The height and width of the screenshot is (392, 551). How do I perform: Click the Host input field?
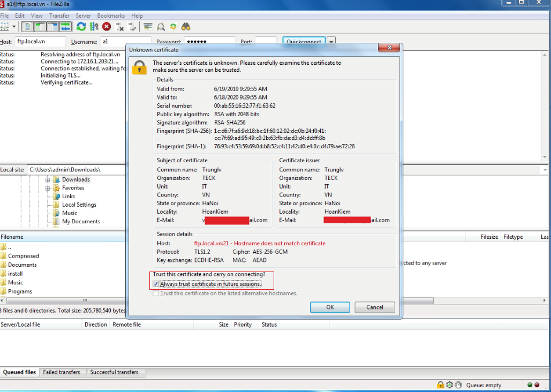[x=40, y=41]
